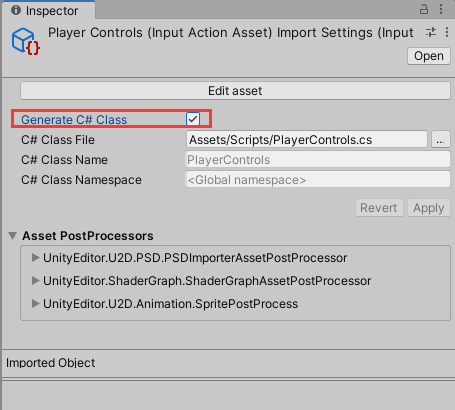Click the info icon on the Inspector tab
This screenshot has height=410, width=455.
point(16,10)
